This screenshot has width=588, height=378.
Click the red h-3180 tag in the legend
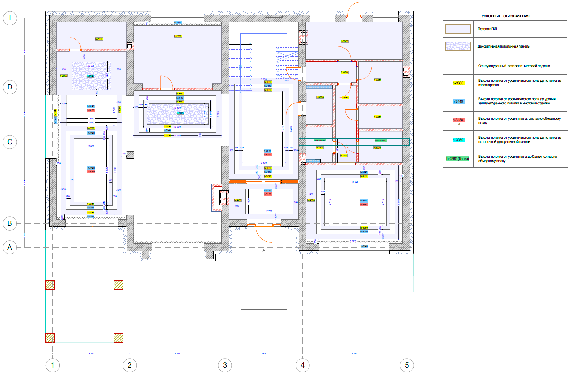[x=458, y=120]
